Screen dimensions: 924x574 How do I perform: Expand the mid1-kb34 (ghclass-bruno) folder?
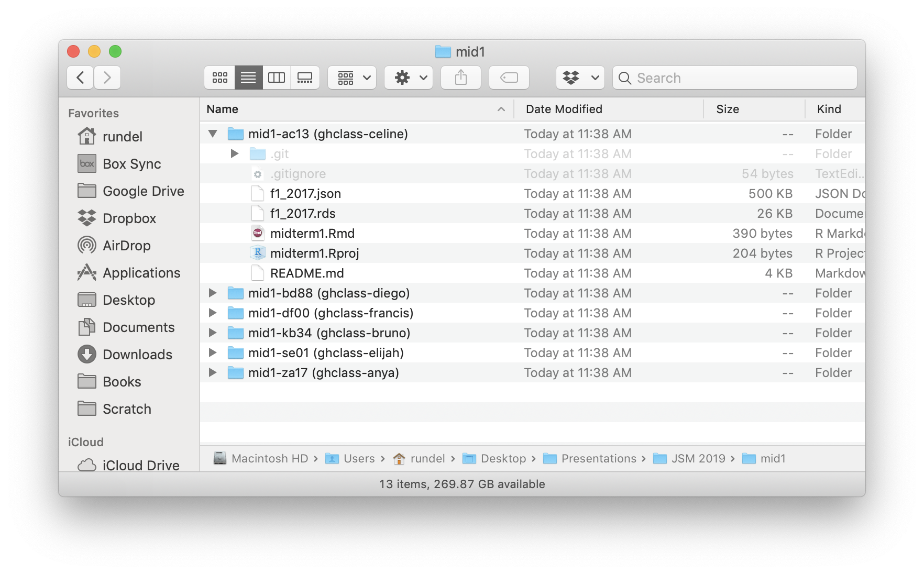coord(213,333)
